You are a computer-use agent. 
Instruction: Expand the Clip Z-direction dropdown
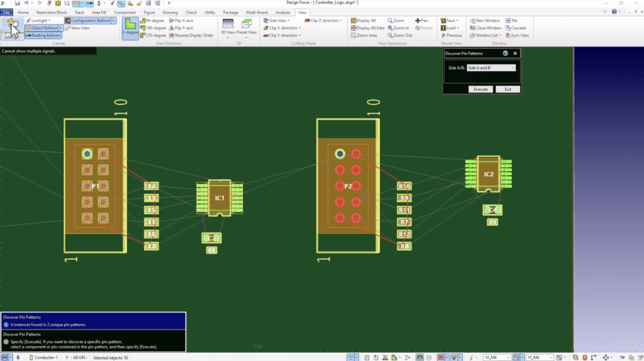pos(326,21)
